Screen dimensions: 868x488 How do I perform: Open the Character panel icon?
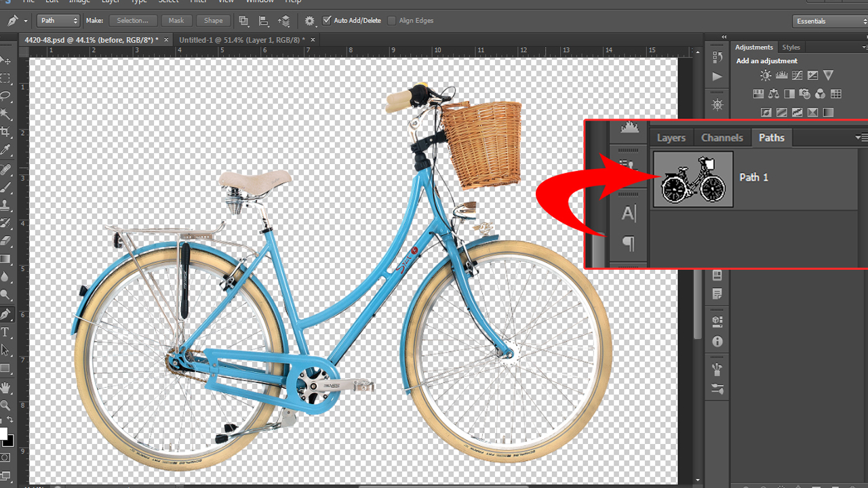coord(629,214)
